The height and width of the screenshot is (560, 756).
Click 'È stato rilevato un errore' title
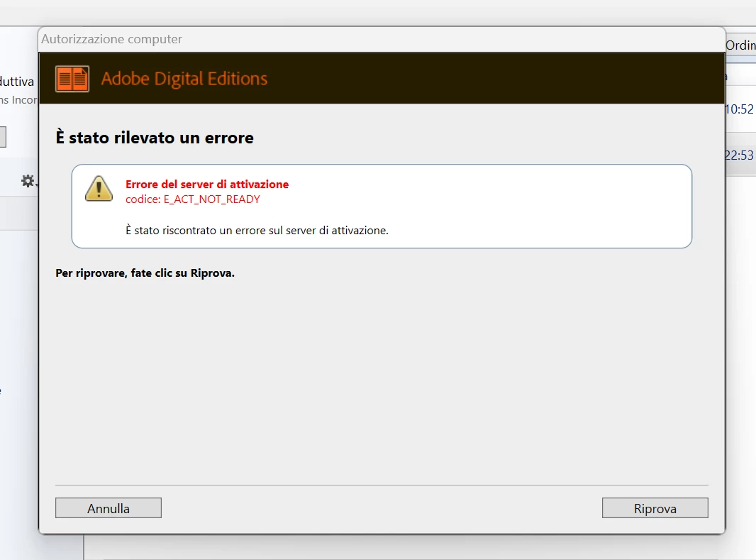click(x=155, y=138)
